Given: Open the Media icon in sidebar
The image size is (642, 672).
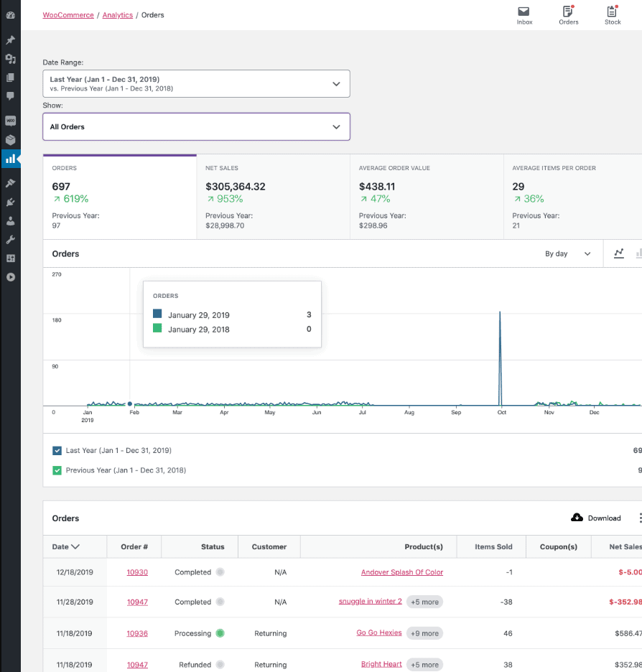Looking at the screenshot, I should coord(10,59).
